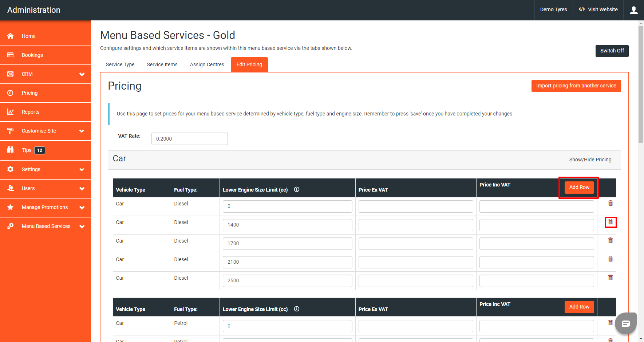Click the Pricing pound-sign icon
Screen dimensions: 644x342
tap(10, 93)
